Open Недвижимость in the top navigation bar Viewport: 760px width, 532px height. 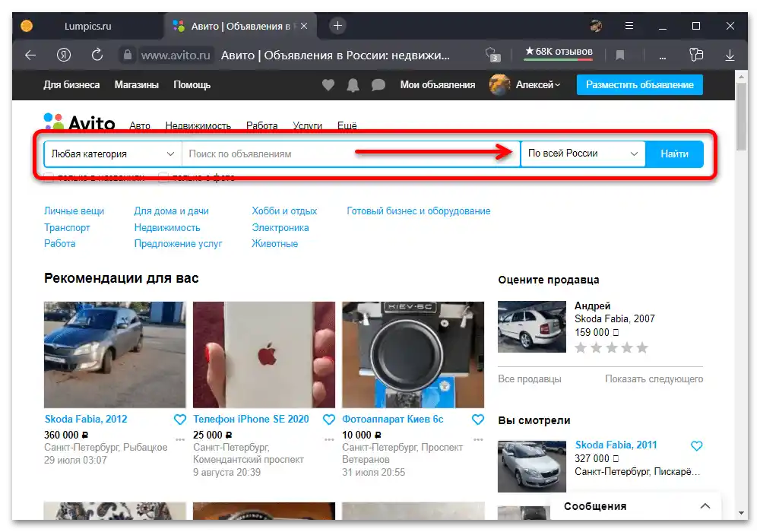click(x=198, y=126)
